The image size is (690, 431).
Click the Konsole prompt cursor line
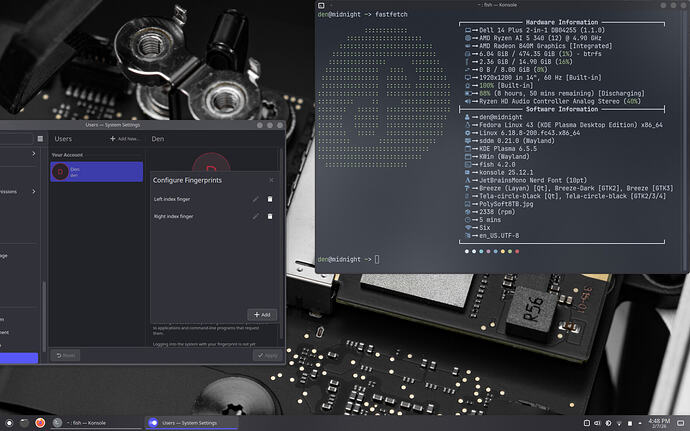point(349,259)
